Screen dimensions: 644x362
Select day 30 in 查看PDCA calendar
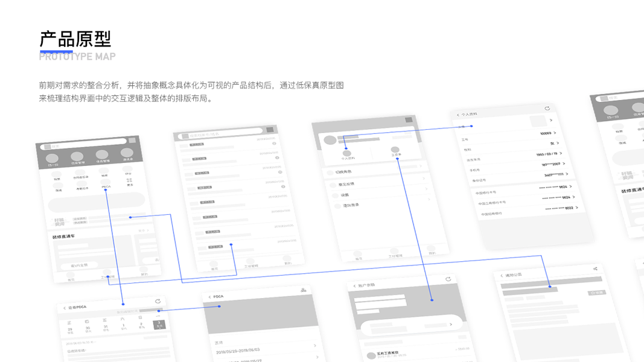click(x=88, y=329)
